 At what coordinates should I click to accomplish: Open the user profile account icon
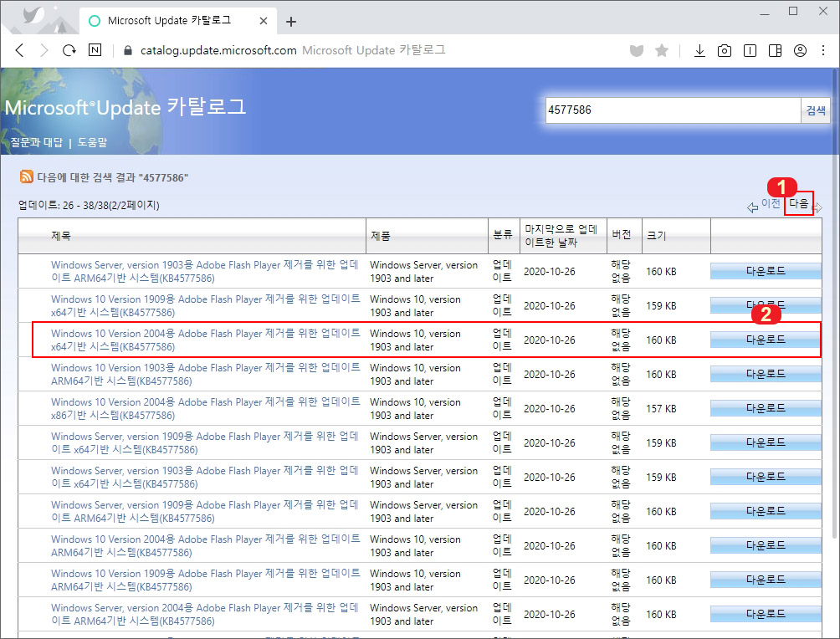click(800, 51)
